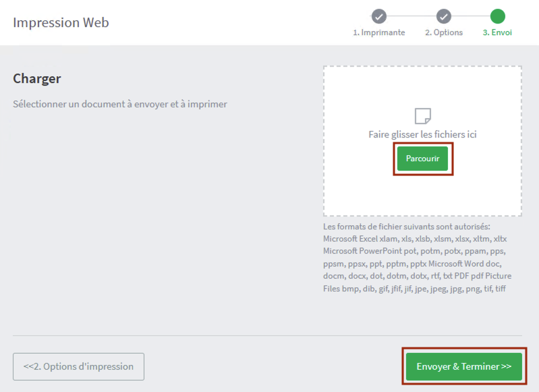Click 'Les formats de fichier suivants sont autorisés' line
539x392 pixels.
[x=407, y=227]
